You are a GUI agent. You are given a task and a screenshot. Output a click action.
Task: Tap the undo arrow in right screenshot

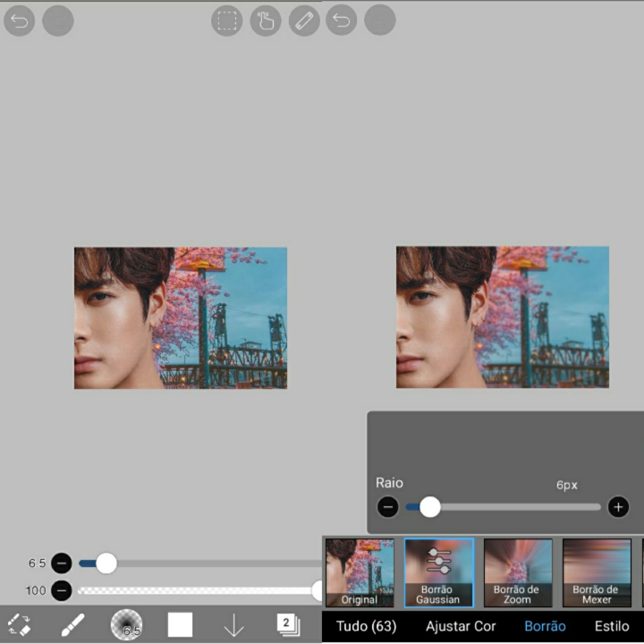(x=341, y=20)
